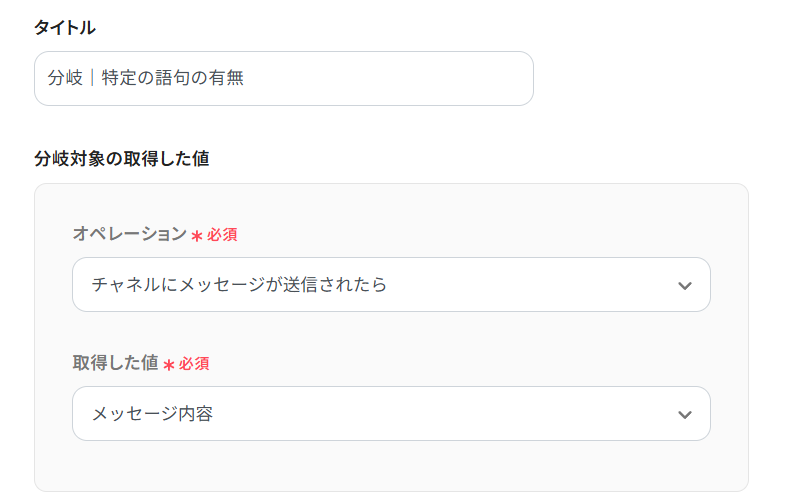Click the 必須 badge next to 取得した値
Image resolution: width=786 pixels, height=504 pixels.
pyautogui.click(x=194, y=364)
